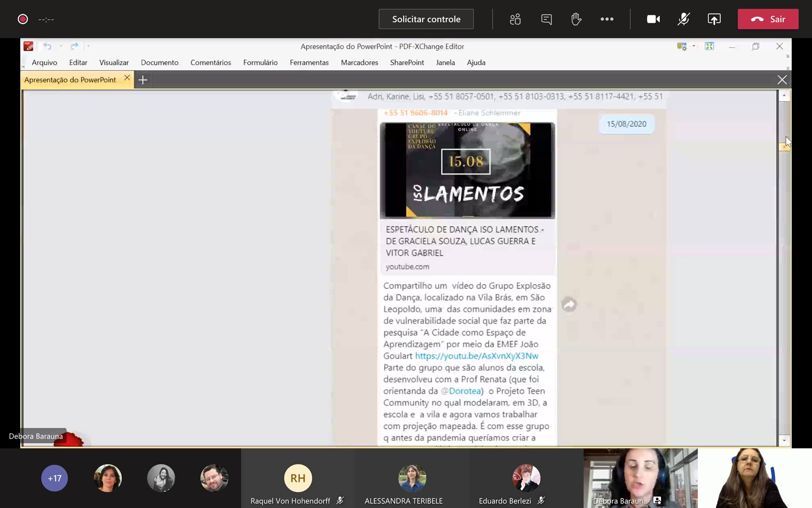Click the PDF-XChange Editor app icon
This screenshot has height=508, width=812.
[29, 46]
